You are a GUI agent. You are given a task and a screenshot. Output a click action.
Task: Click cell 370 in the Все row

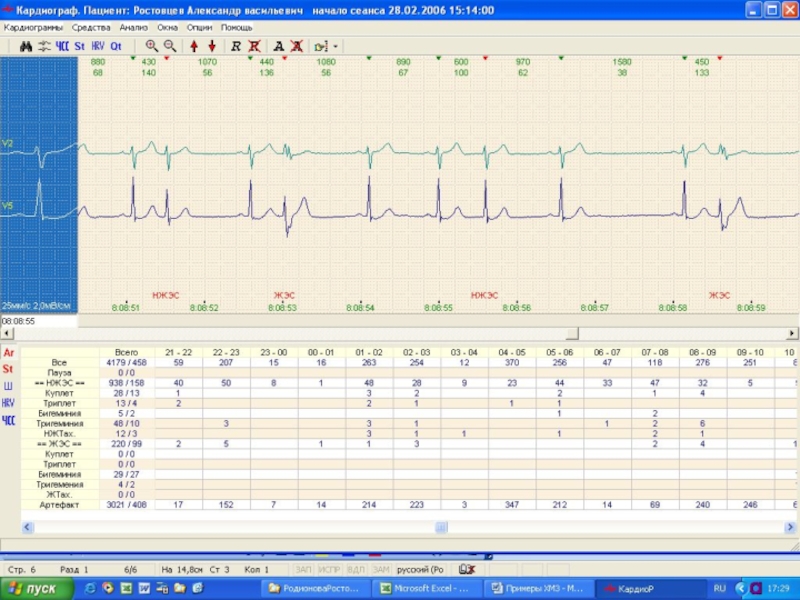pyautogui.click(x=512, y=362)
